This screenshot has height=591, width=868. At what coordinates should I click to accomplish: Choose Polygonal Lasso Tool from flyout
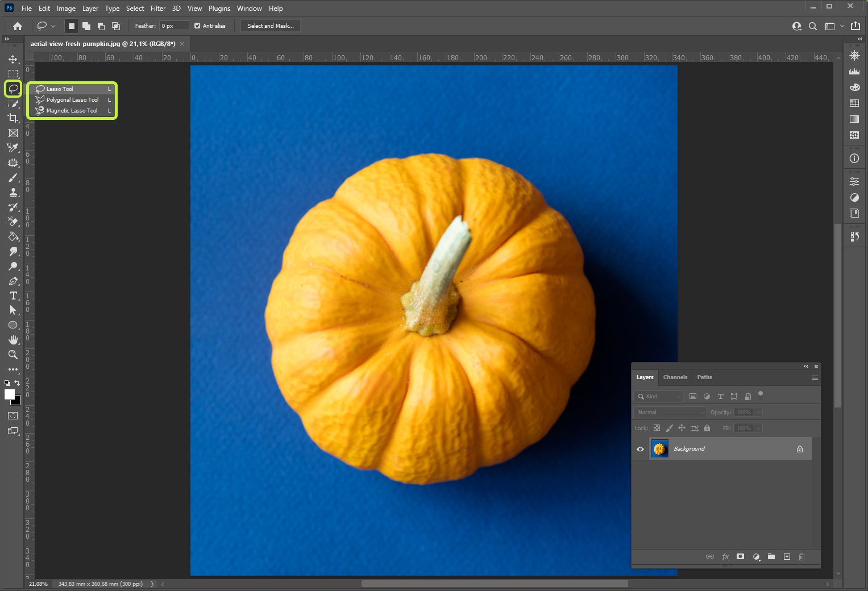tap(72, 100)
